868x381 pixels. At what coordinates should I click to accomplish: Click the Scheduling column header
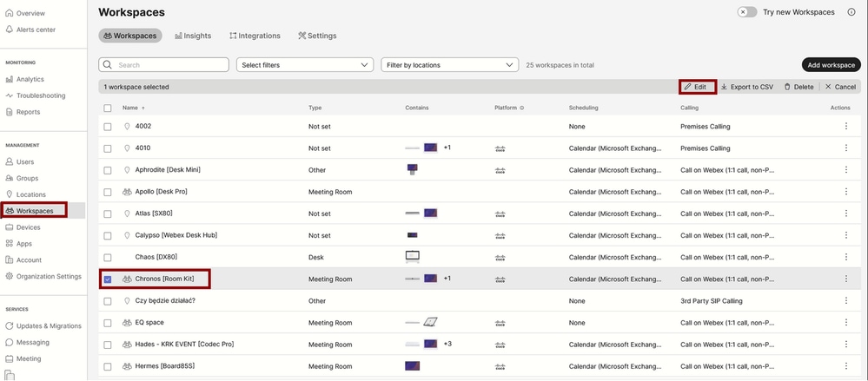point(584,108)
